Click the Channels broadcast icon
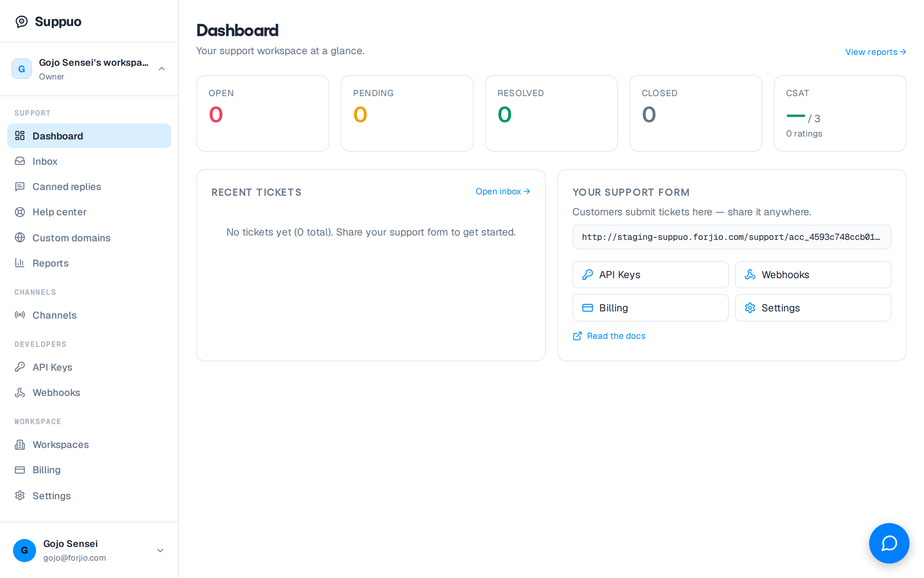The image size is (924, 578). (x=20, y=315)
